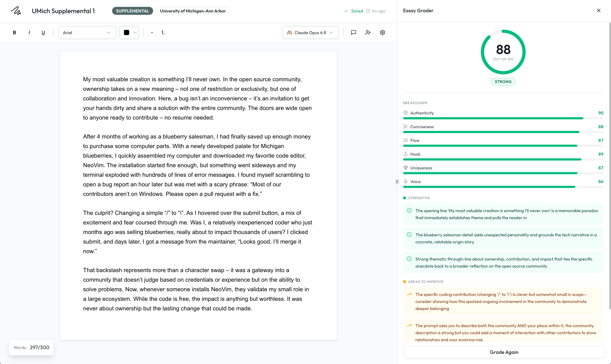Toggle underline formatting
611x364 pixels.
(43, 33)
